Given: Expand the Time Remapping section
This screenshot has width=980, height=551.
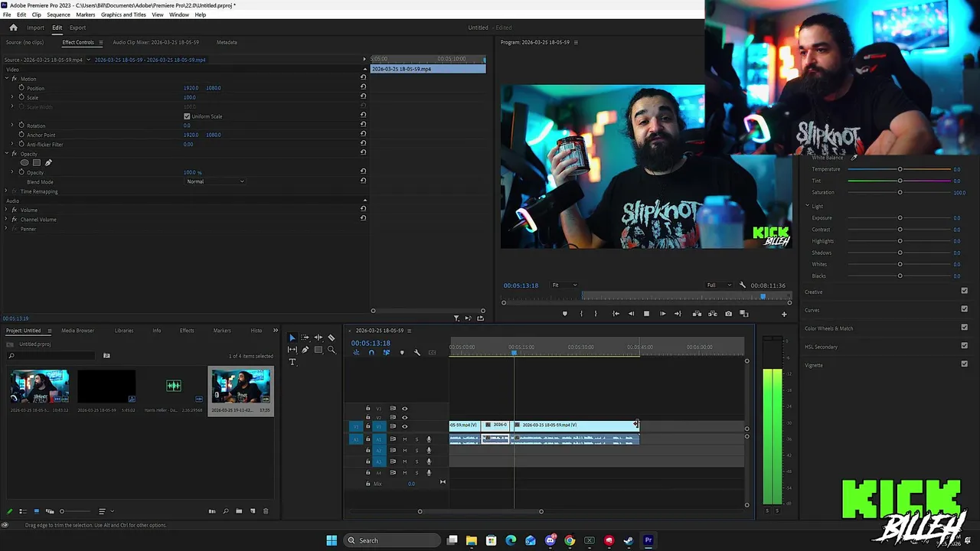Looking at the screenshot, I should coord(6,191).
